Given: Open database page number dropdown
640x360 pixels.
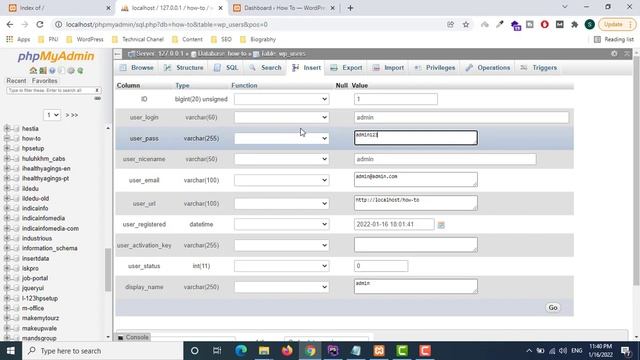Looking at the screenshot, I should click(x=52, y=115).
